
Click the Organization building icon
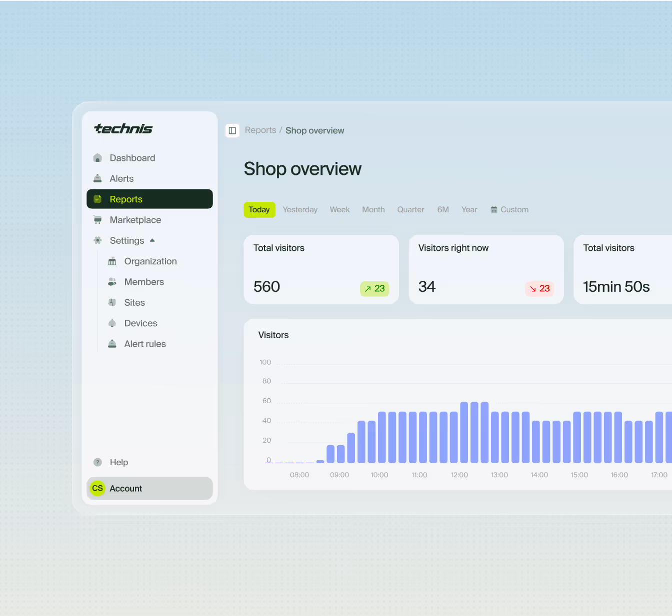pos(112,261)
